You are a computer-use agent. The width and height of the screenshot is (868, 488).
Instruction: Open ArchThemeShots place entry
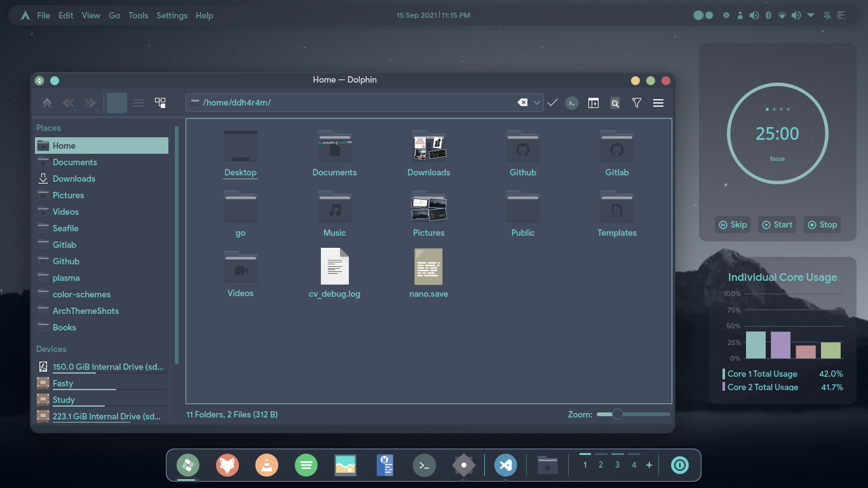click(102, 311)
